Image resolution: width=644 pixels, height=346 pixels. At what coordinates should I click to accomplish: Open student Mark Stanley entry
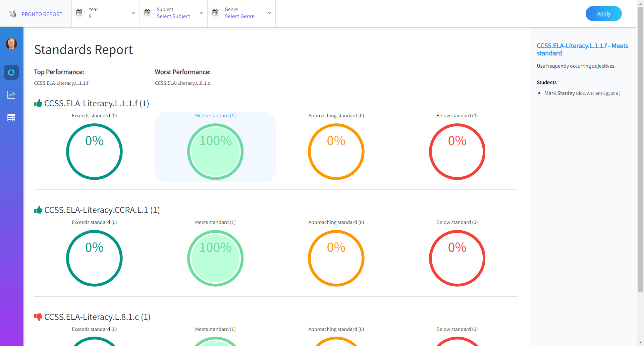click(559, 93)
